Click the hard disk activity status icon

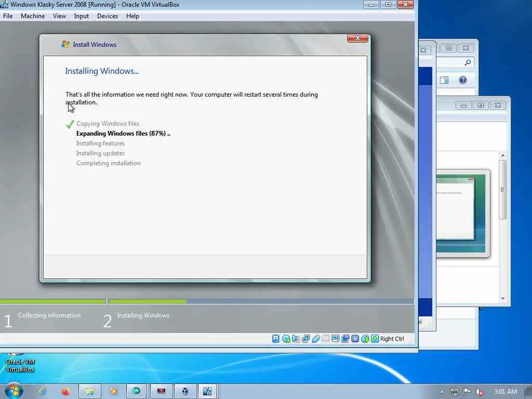pyautogui.click(x=276, y=339)
